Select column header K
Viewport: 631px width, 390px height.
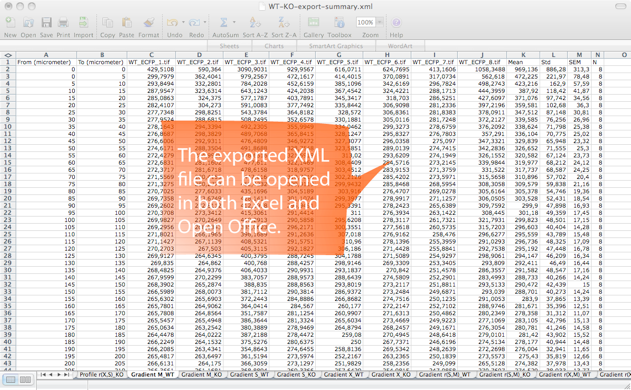point(523,55)
